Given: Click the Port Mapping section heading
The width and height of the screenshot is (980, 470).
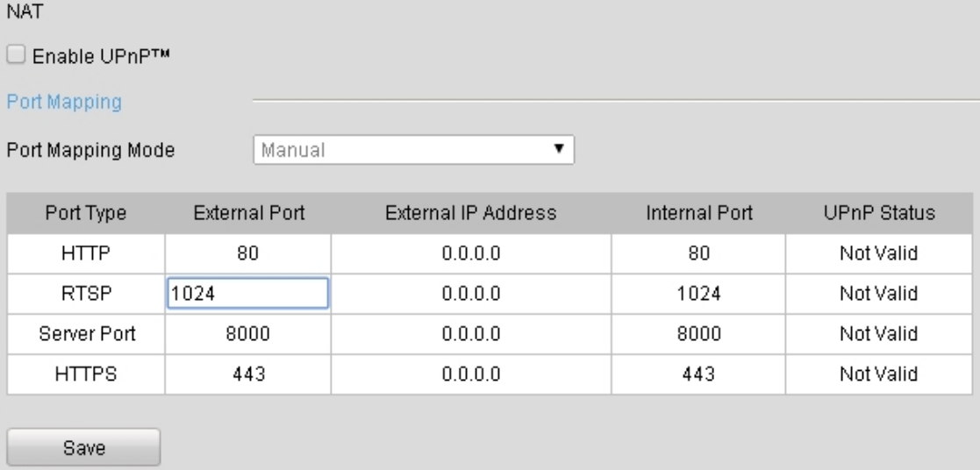Looking at the screenshot, I should 64,103.
